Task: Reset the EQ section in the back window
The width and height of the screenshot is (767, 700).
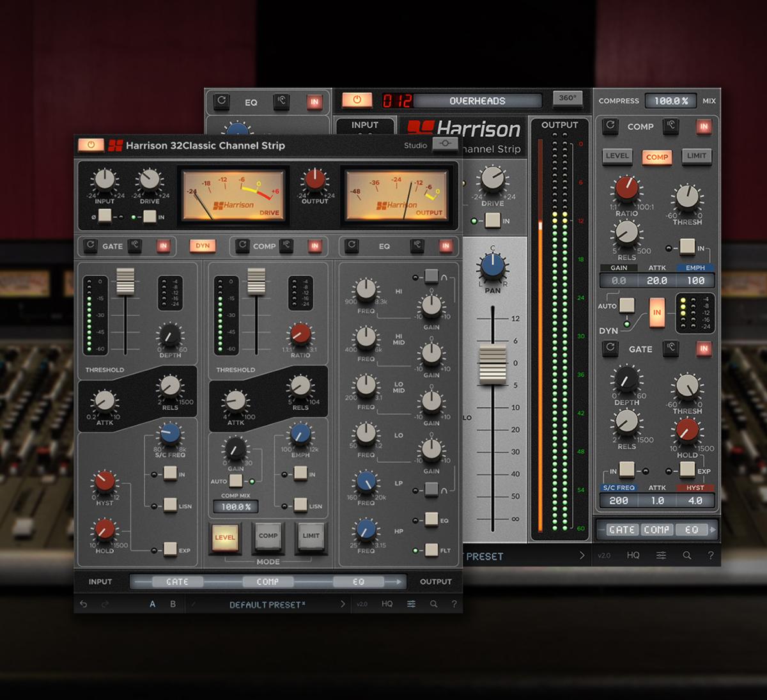Action: coord(221,100)
